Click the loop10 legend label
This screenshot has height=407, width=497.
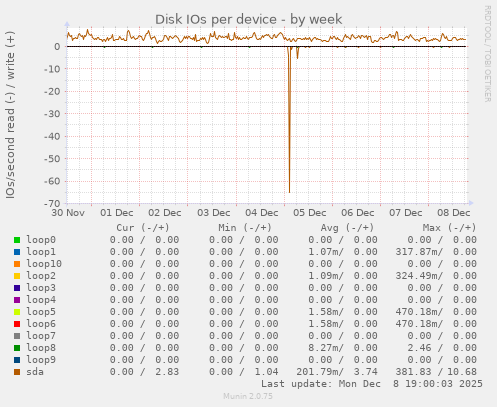click(x=44, y=264)
